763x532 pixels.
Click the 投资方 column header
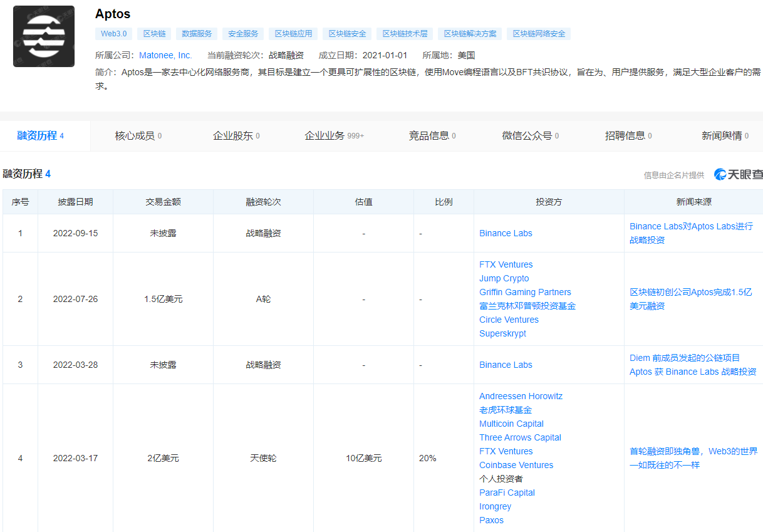549,202
